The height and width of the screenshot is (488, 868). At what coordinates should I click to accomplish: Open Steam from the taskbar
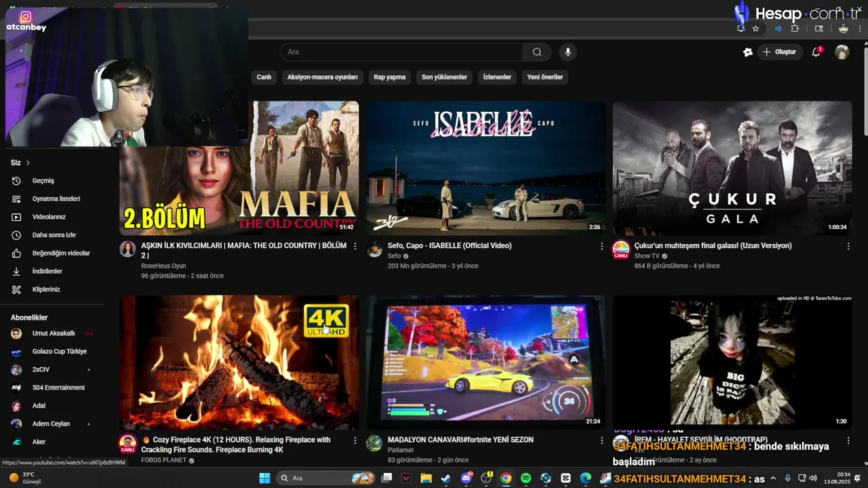(x=446, y=479)
